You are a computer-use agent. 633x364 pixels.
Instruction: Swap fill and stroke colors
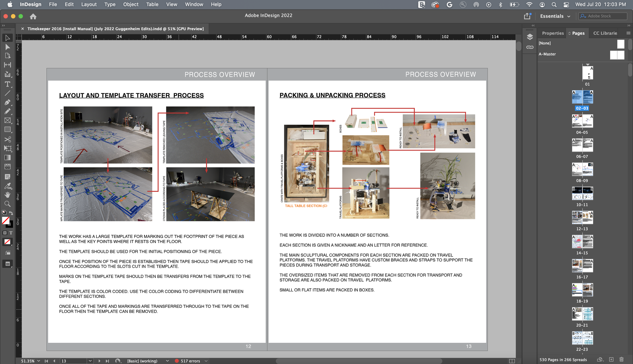coord(11,213)
